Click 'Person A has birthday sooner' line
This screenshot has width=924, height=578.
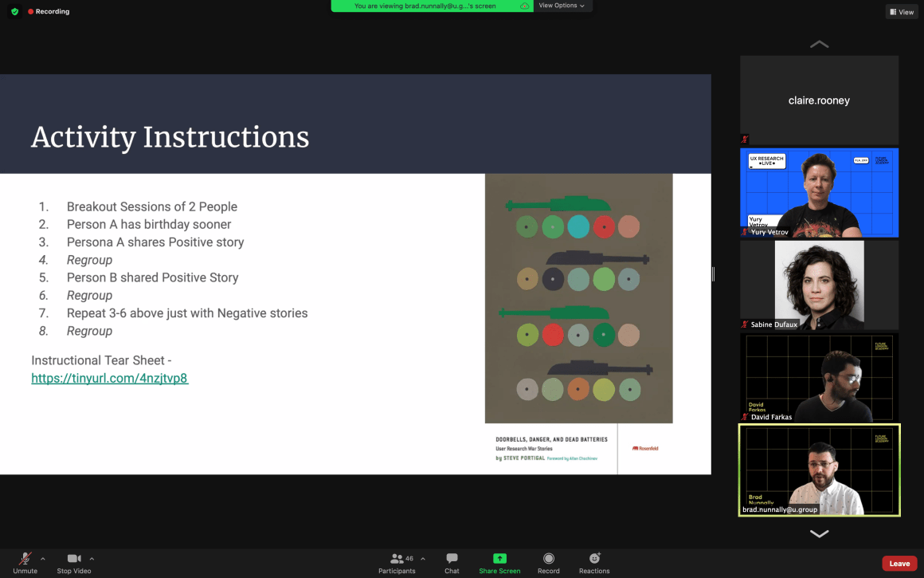click(148, 224)
